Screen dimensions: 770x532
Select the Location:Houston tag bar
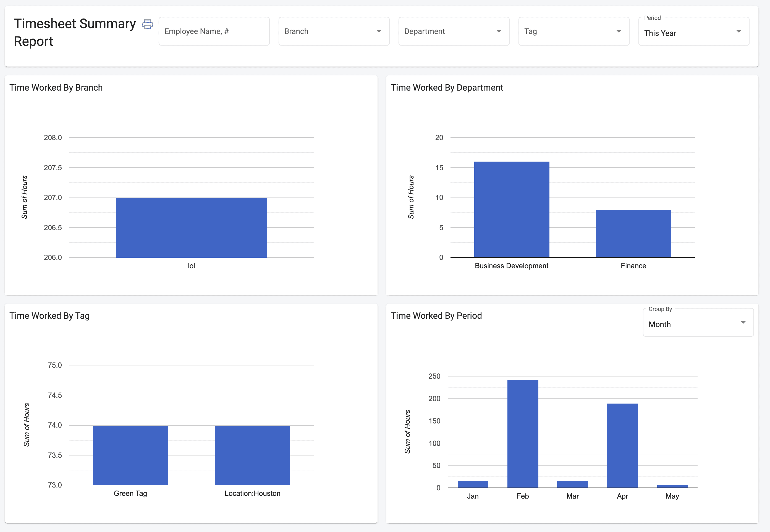252,455
